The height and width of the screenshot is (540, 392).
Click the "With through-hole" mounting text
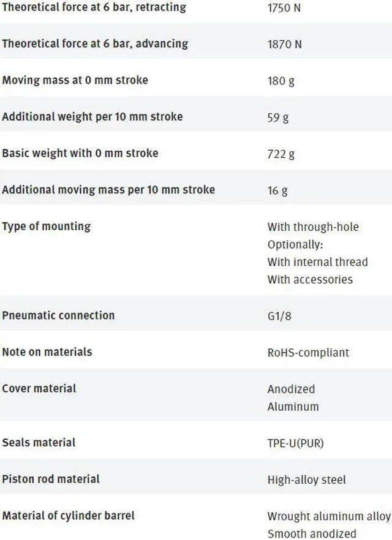pyautogui.click(x=313, y=227)
